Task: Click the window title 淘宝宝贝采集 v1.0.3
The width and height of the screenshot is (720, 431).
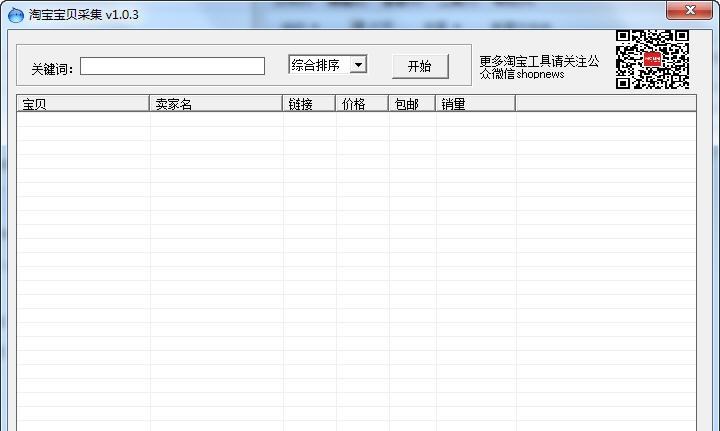Action: (84, 15)
